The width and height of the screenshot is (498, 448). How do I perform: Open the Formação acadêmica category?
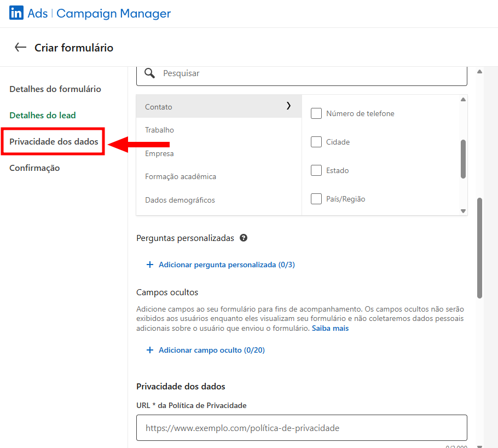[x=181, y=177]
